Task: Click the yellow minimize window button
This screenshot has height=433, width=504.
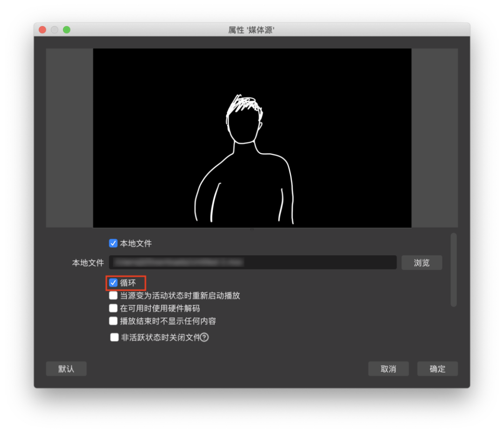Action: pyautogui.click(x=55, y=30)
